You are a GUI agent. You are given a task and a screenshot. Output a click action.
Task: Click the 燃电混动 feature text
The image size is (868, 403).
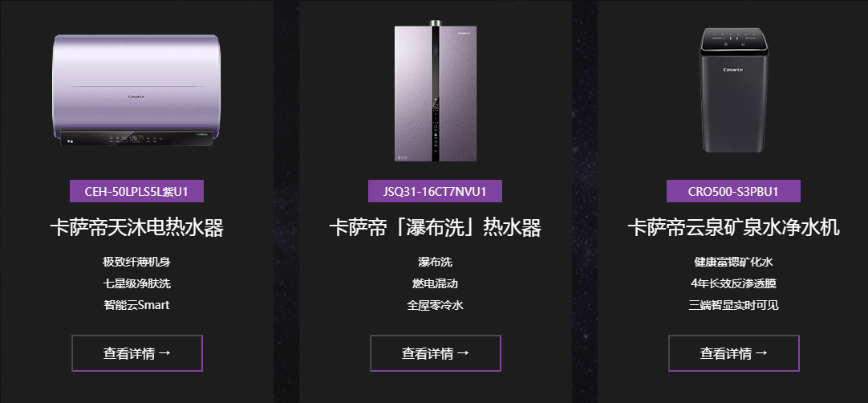pos(435,283)
